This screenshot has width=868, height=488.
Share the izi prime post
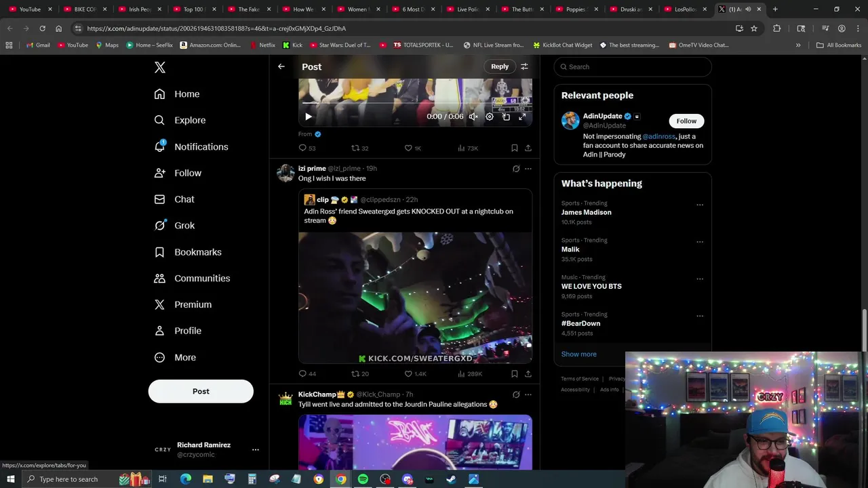528,373
